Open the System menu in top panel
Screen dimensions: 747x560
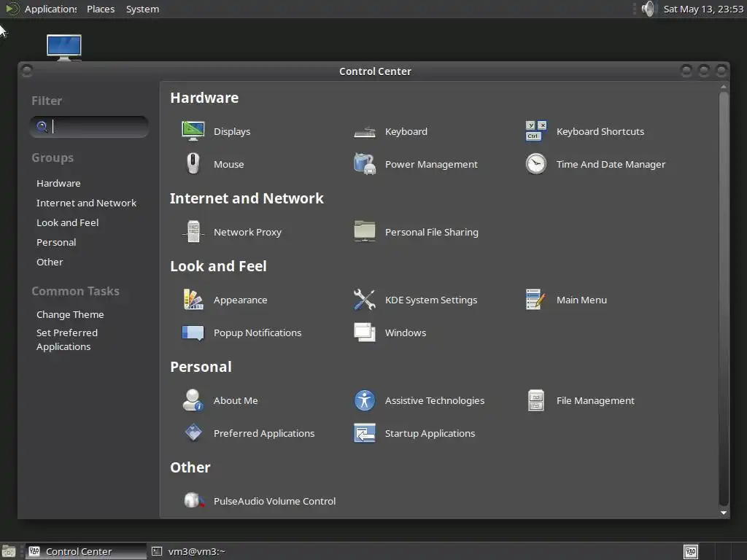142,9
